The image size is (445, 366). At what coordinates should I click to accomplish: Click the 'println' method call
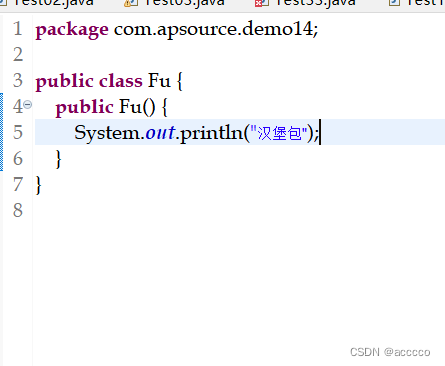(x=211, y=133)
